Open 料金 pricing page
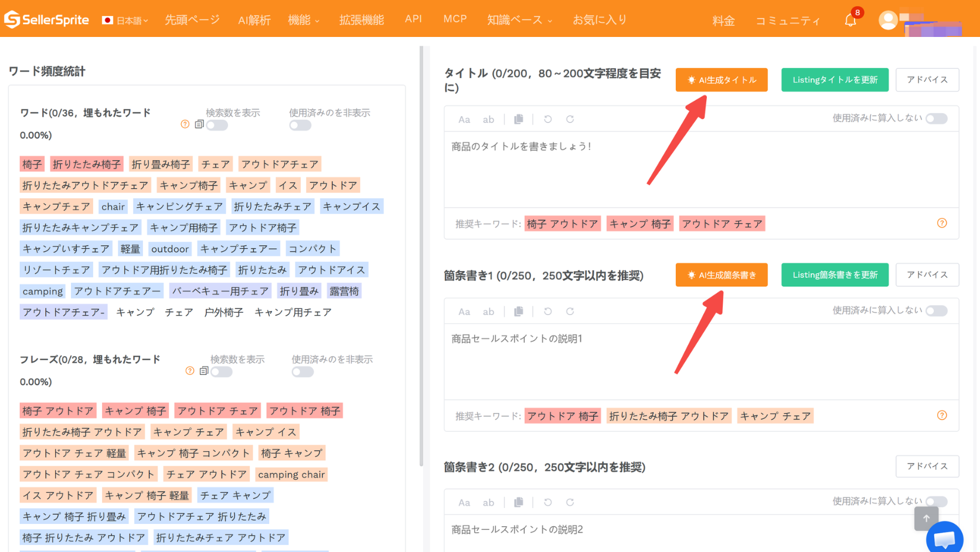 coord(723,21)
